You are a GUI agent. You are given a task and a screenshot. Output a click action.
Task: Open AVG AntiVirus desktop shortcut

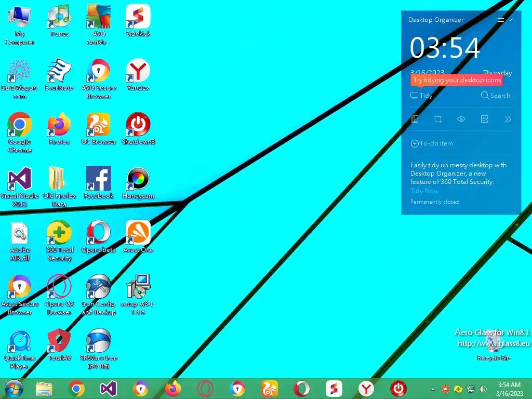99,24
